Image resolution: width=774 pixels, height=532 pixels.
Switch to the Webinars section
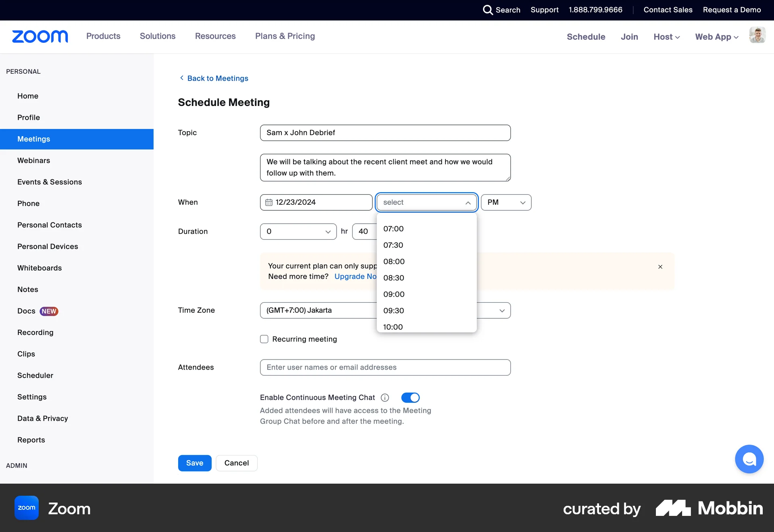[x=34, y=160]
